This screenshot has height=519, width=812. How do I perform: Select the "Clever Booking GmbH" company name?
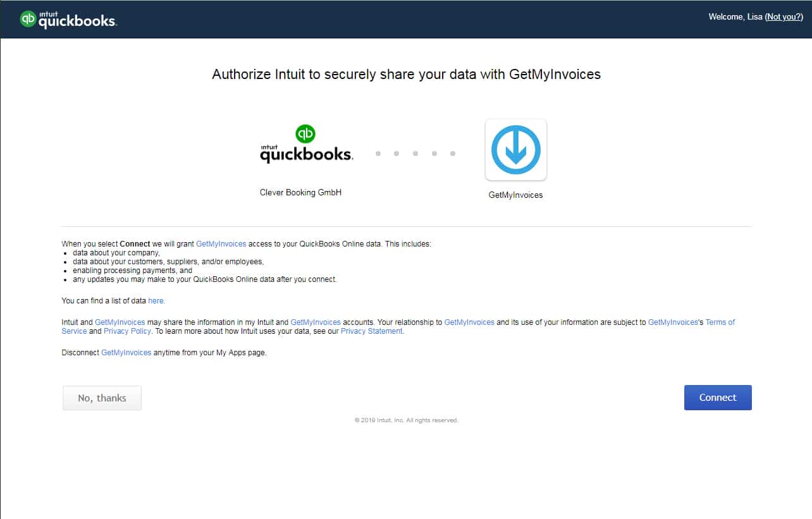[x=300, y=193]
